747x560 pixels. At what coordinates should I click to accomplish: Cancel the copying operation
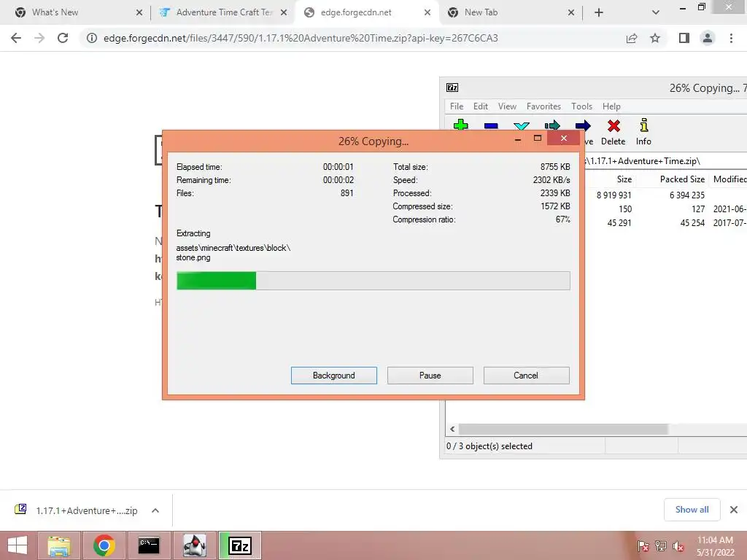[527, 376]
